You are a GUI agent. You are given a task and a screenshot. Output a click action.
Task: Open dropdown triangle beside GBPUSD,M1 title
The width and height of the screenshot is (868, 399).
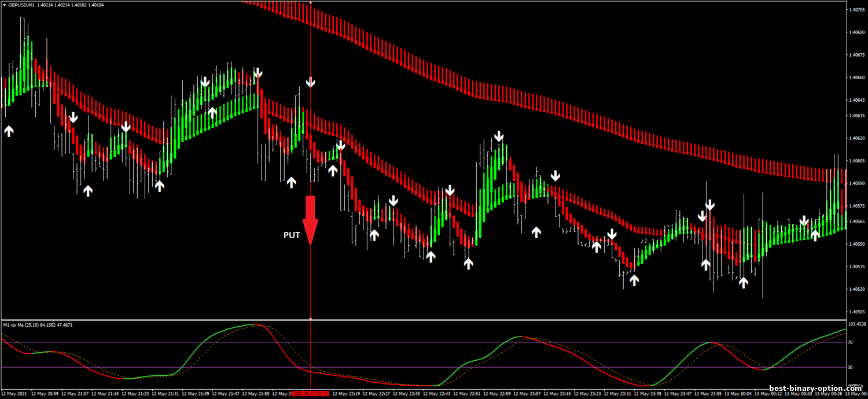pos(5,5)
